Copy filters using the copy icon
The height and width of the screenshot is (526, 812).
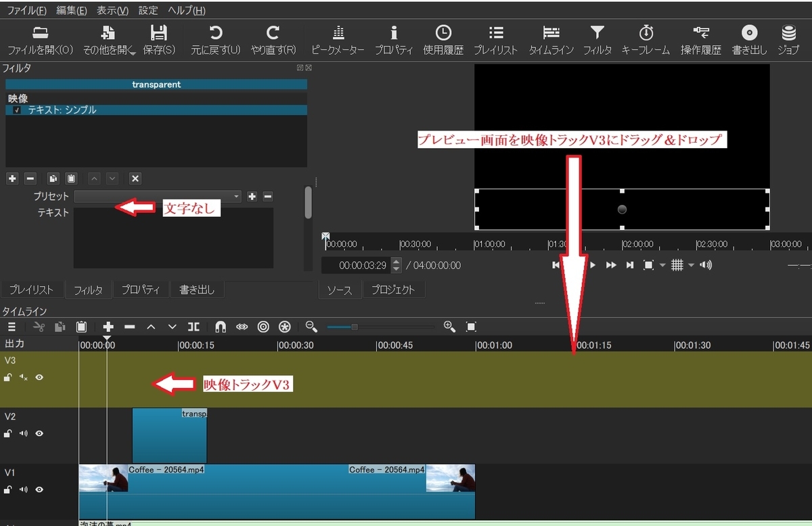[x=53, y=178]
